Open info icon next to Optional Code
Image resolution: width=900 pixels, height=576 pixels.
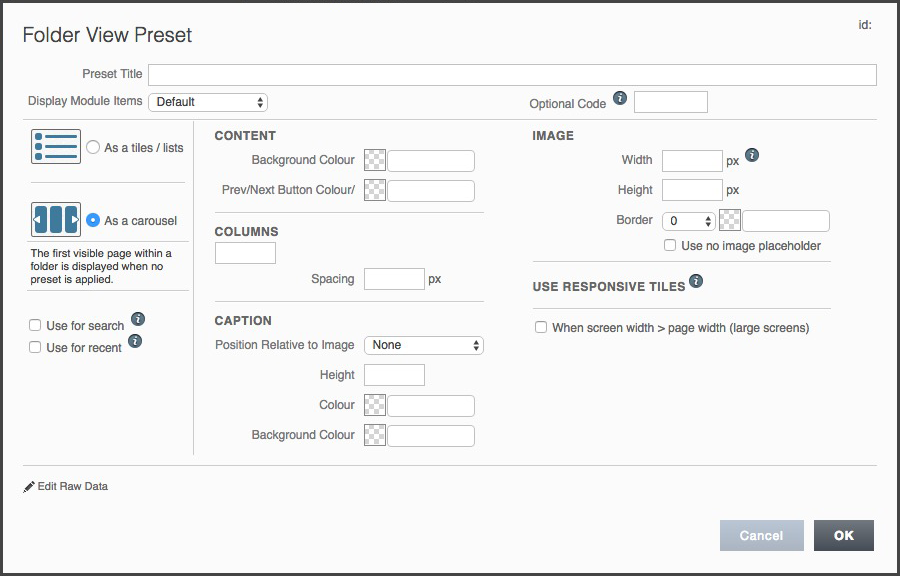coord(620,98)
